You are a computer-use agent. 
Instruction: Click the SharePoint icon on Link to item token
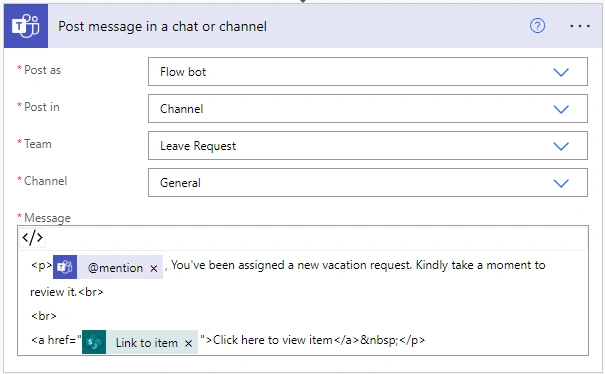point(94,342)
